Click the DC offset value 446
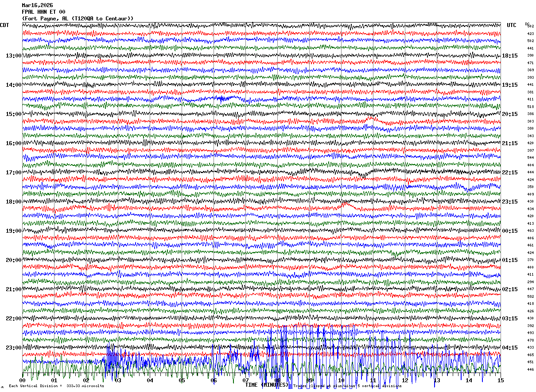This screenshot has width=536, height=392. 530,369
